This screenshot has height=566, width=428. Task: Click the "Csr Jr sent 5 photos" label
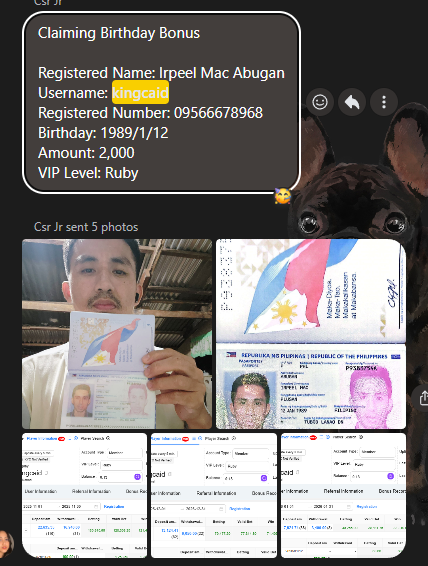pos(86,227)
